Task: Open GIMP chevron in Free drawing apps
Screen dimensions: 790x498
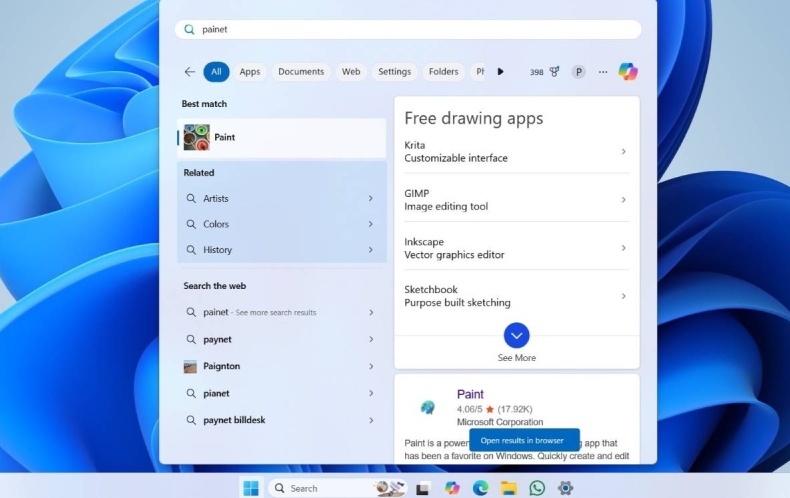Action: tap(623, 200)
